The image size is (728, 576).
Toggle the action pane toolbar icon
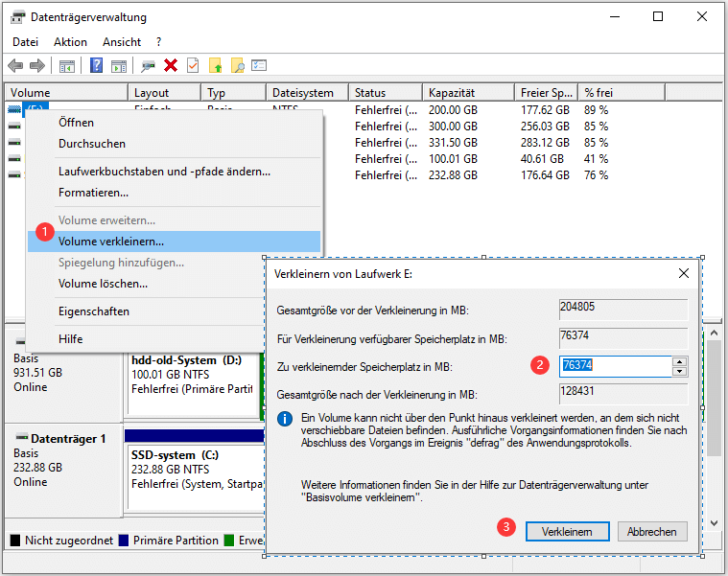[x=119, y=66]
